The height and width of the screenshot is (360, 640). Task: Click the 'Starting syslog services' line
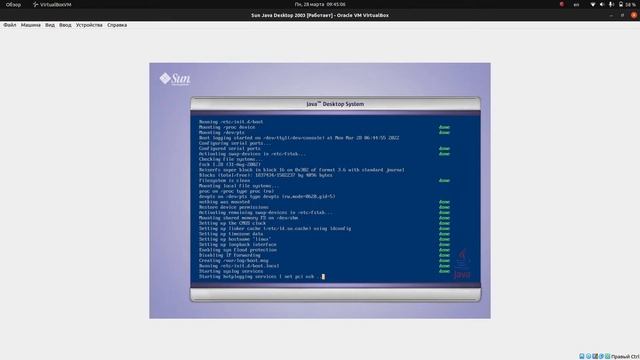[x=231, y=271]
